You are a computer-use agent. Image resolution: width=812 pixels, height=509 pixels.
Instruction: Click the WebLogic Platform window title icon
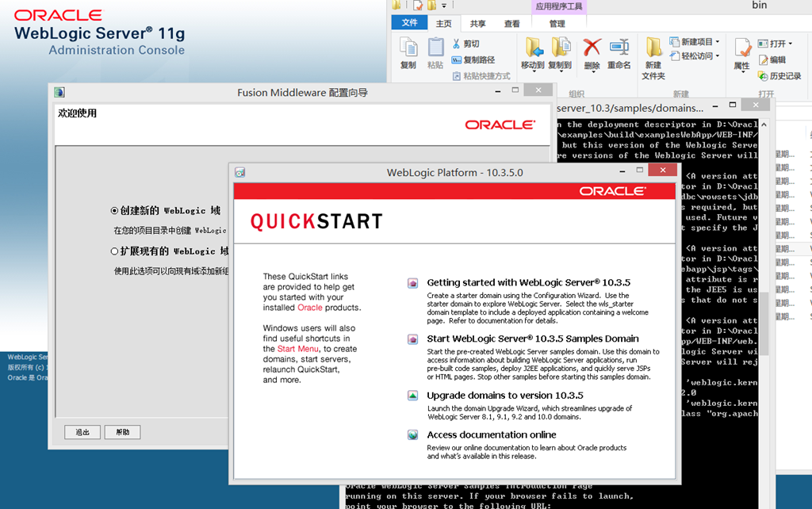tap(239, 172)
